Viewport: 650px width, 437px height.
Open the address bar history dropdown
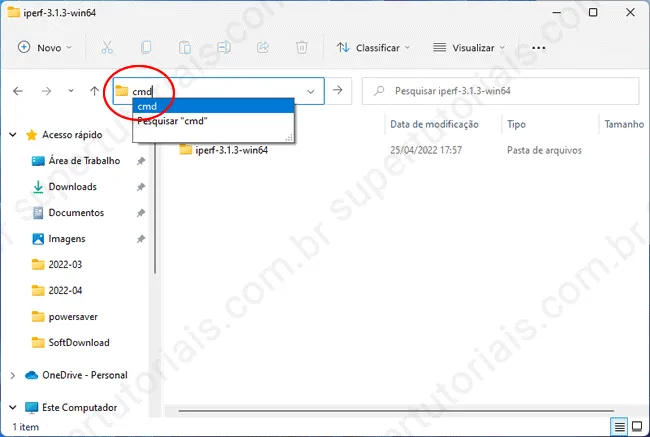[x=311, y=90]
